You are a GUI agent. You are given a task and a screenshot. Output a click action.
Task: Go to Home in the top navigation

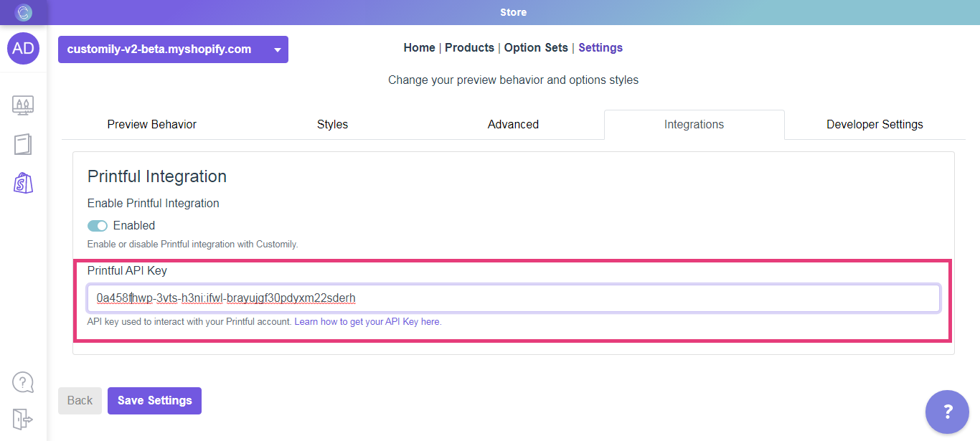[x=419, y=48]
